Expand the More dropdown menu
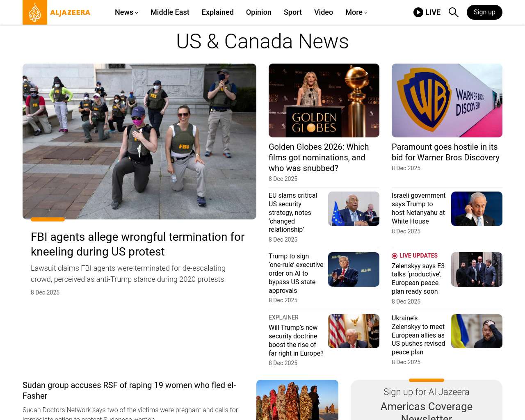The width and height of the screenshot is (525, 420). tap(356, 12)
